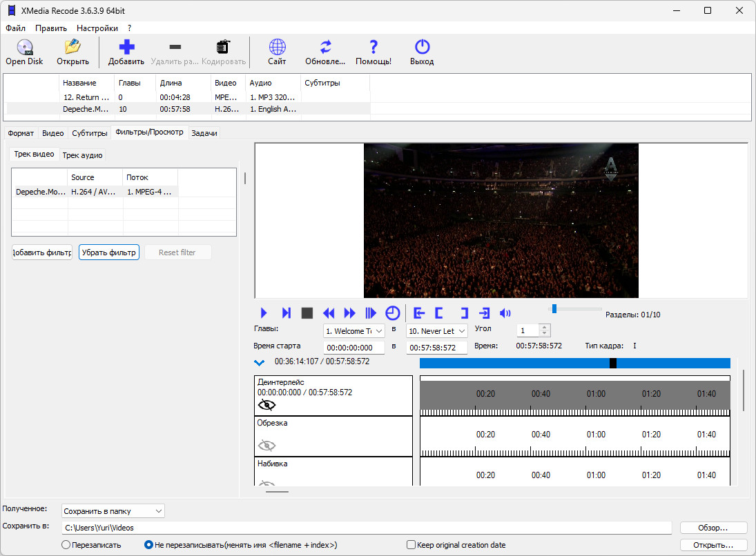Click the Время старта field 00:00:00:000
The image size is (756, 556).
tap(354, 348)
